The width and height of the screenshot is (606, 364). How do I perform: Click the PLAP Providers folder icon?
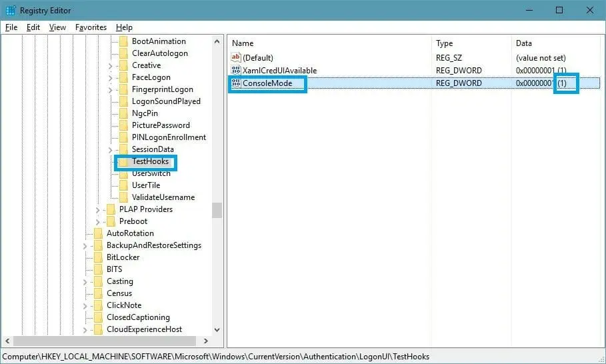111,209
